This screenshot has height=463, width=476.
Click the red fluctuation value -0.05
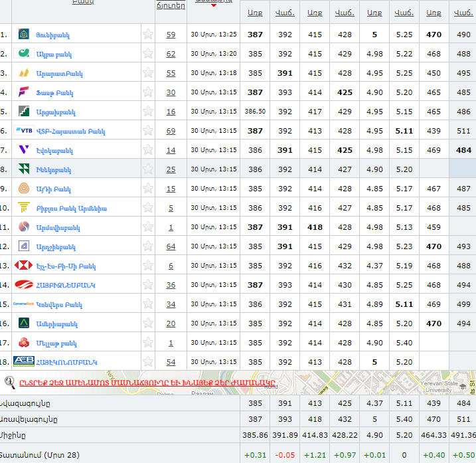[x=285, y=455]
